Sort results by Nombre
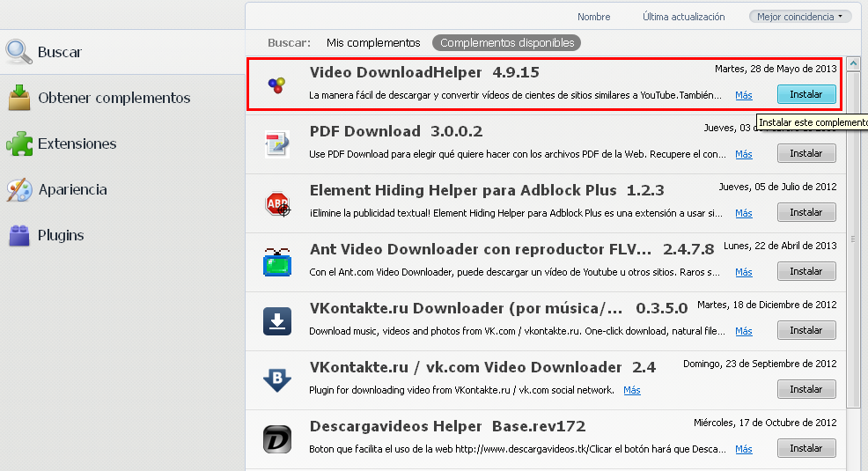This screenshot has width=868, height=471. click(593, 17)
